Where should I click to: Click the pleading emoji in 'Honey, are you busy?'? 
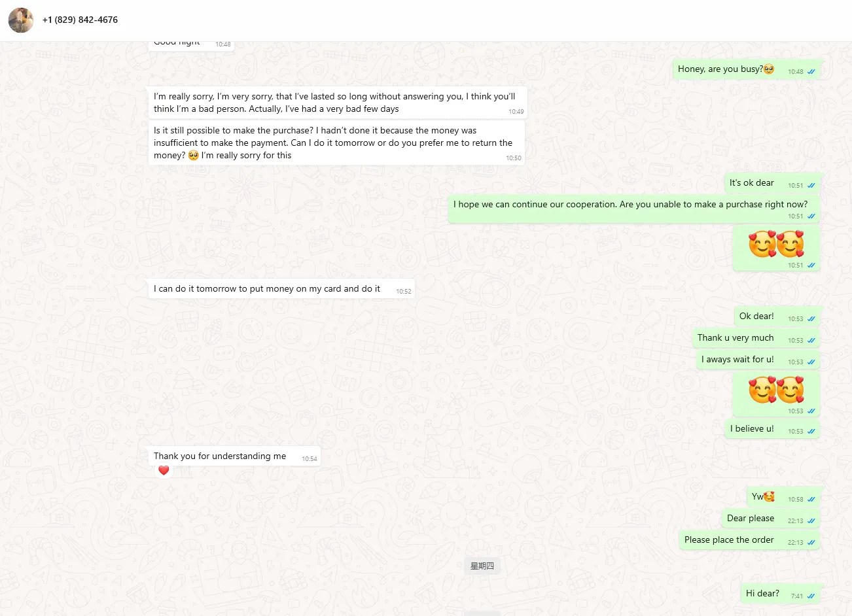pyautogui.click(x=769, y=69)
